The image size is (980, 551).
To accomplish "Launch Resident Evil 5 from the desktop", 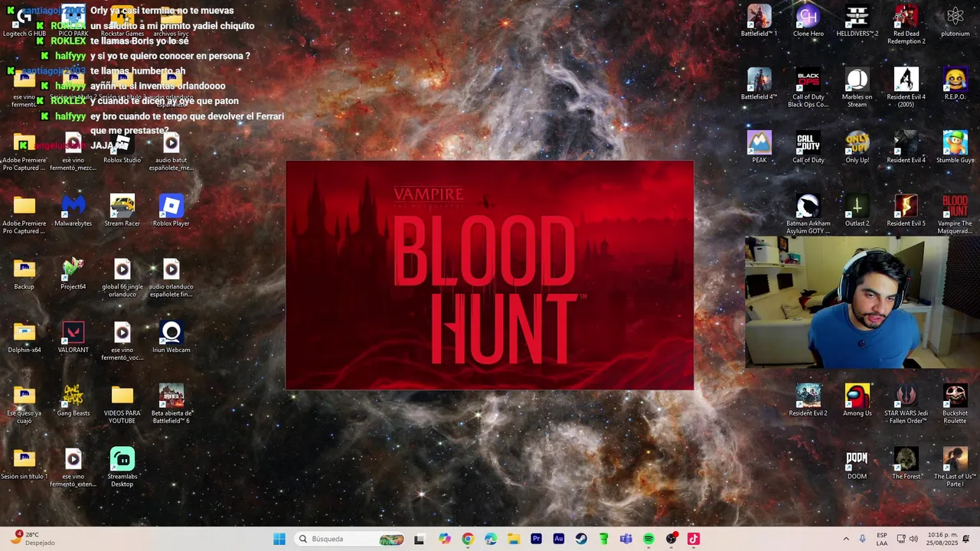I will [906, 210].
